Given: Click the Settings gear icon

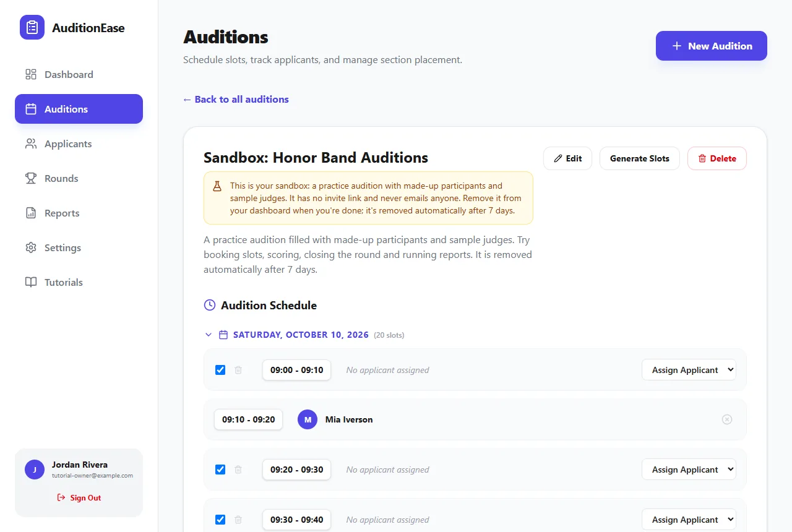Looking at the screenshot, I should tap(31, 247).
